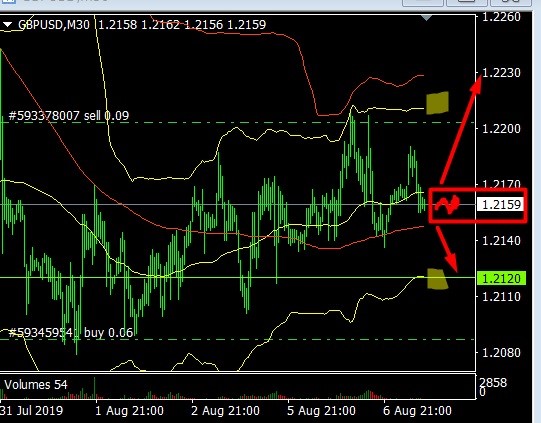The width and height of the screenshot is (541, 423).
Task: Select the red downward arrow annotation
Action: coord(447,249)
